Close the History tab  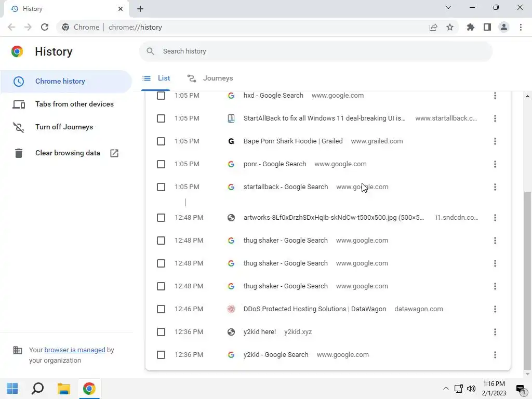pos(121,9)
